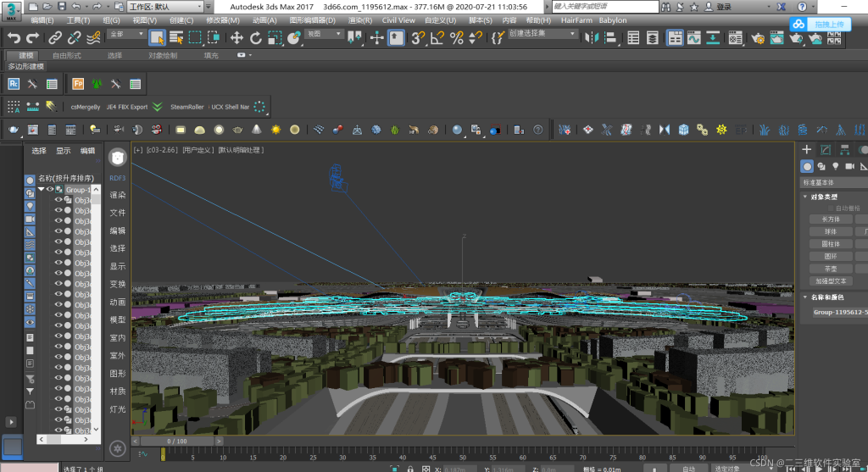The image size is (868, 472).
Task: Click the 长方体 box primitive button
Action: click(830, 219)
